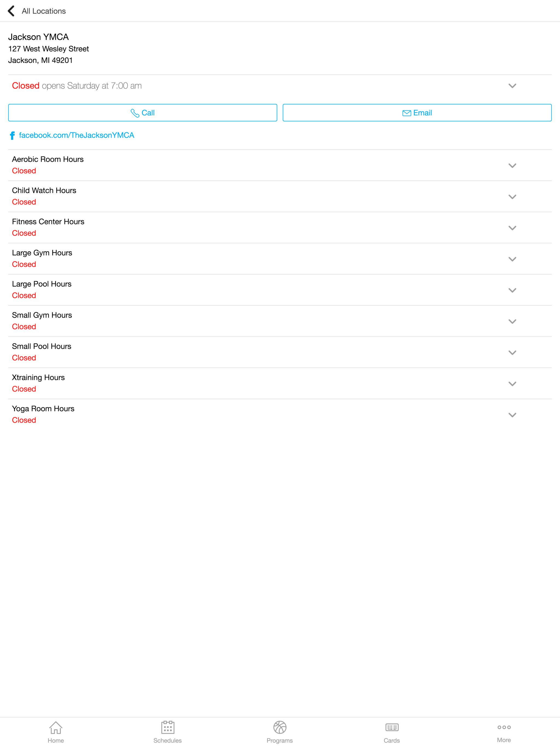The width and height of the screenshot is (560, 747).
Task: Tap the Closed status under Fitness Center Hours
Action: (x=24, y=233)
